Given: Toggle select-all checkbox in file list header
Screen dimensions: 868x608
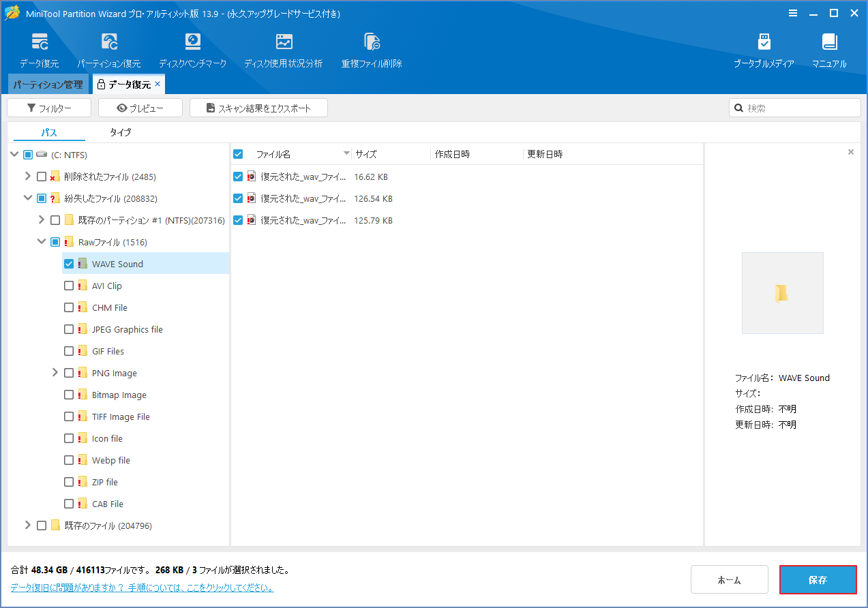Looking at the screenshot, I should click(238, 154).
